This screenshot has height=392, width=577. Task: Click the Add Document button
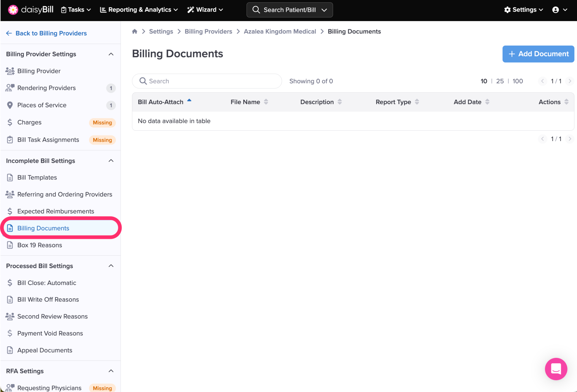538,54
